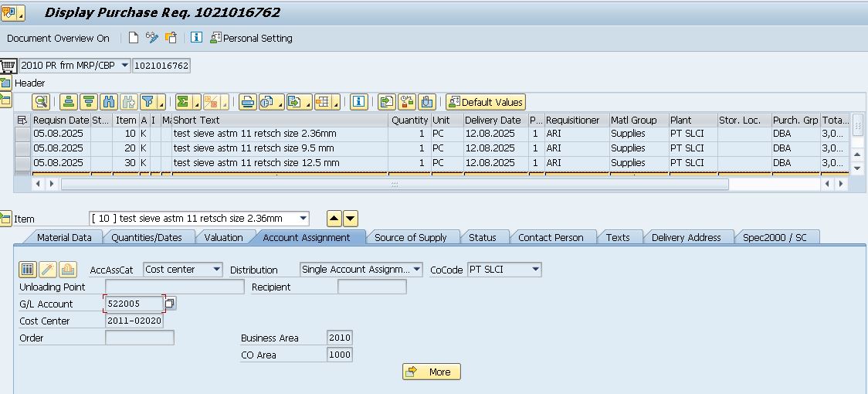Open the Valuation tab
The image size is (868, 394).
click(x=223, y=237)
